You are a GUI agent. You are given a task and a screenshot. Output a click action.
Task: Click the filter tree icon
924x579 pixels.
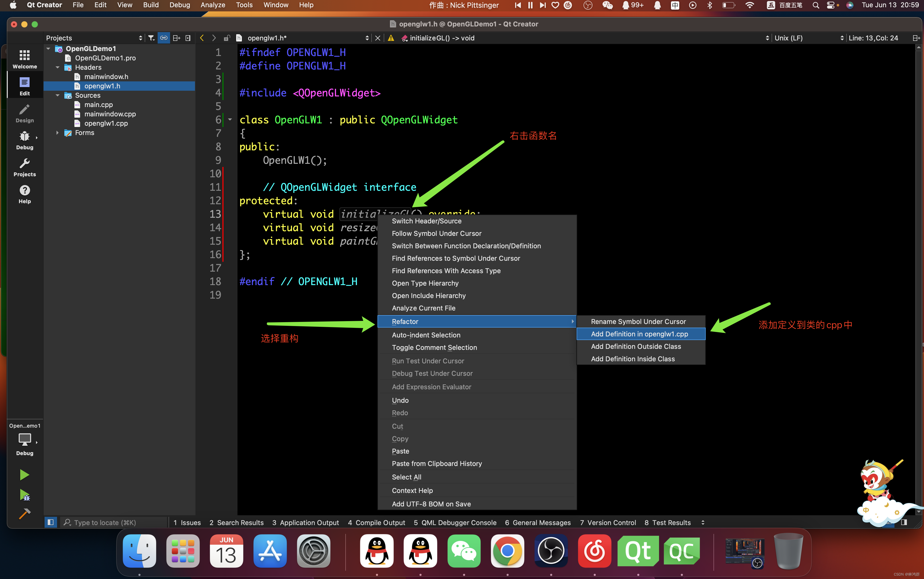click(x=151, y=38)
